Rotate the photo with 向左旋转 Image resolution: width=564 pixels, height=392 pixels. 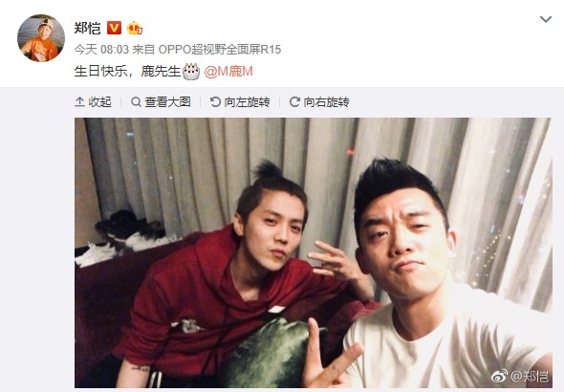[240, 102]
